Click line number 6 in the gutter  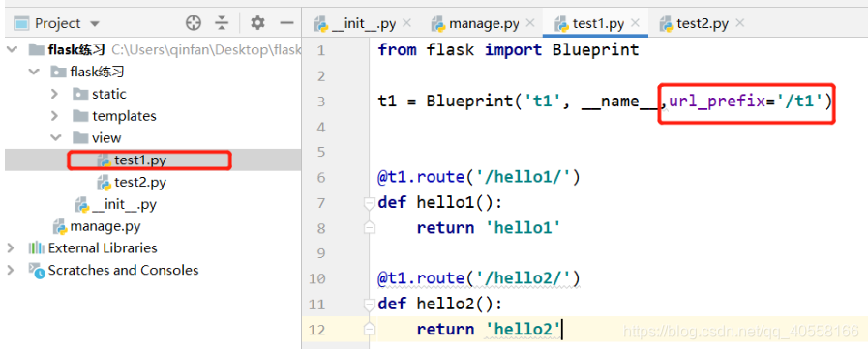coord(320,178)
